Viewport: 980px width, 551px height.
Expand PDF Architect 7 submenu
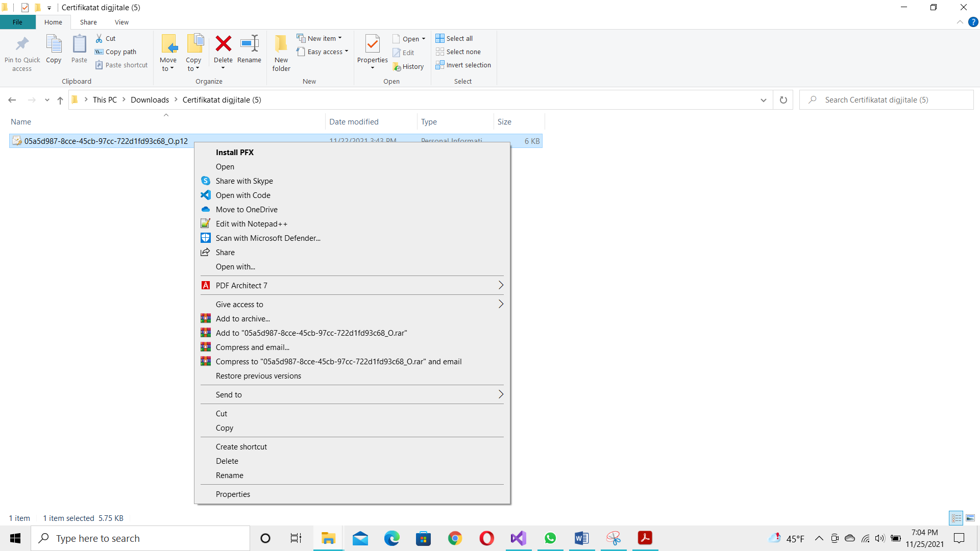352,285
